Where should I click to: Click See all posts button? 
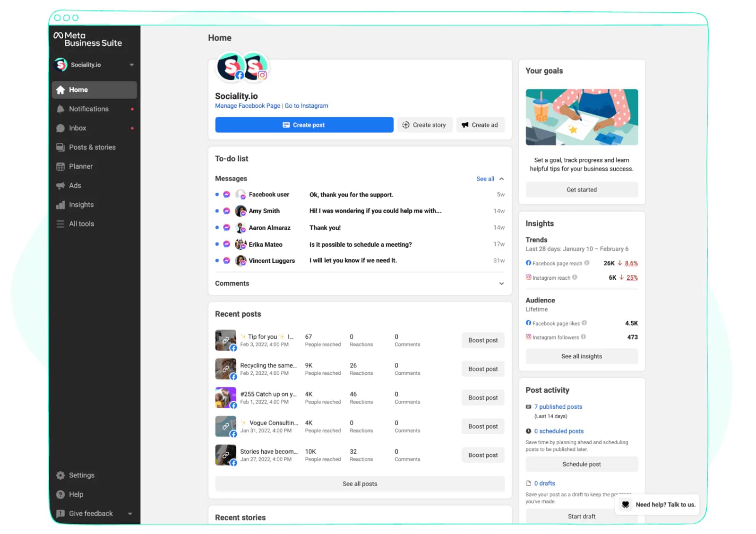click(360, 484)
